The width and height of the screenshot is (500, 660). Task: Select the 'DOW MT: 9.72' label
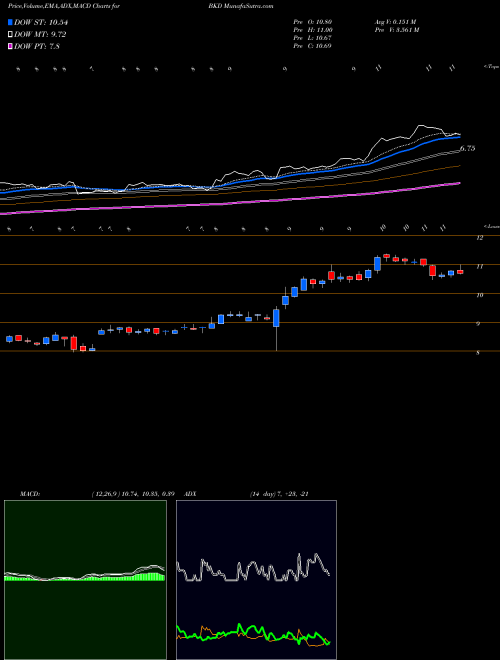[x=40, y=35]
